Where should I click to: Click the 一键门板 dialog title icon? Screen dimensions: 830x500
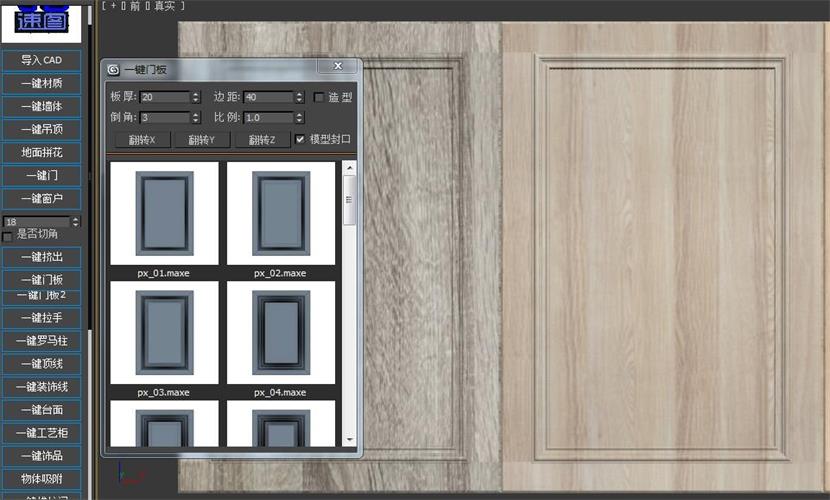click(113, 70)
